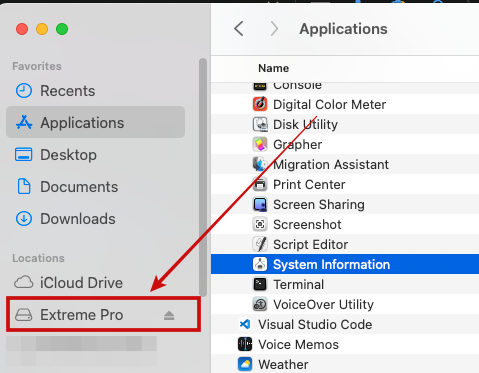Click the Grapher app icon
Viewport: 479px width, 373px height.
[x=260, y=144]
